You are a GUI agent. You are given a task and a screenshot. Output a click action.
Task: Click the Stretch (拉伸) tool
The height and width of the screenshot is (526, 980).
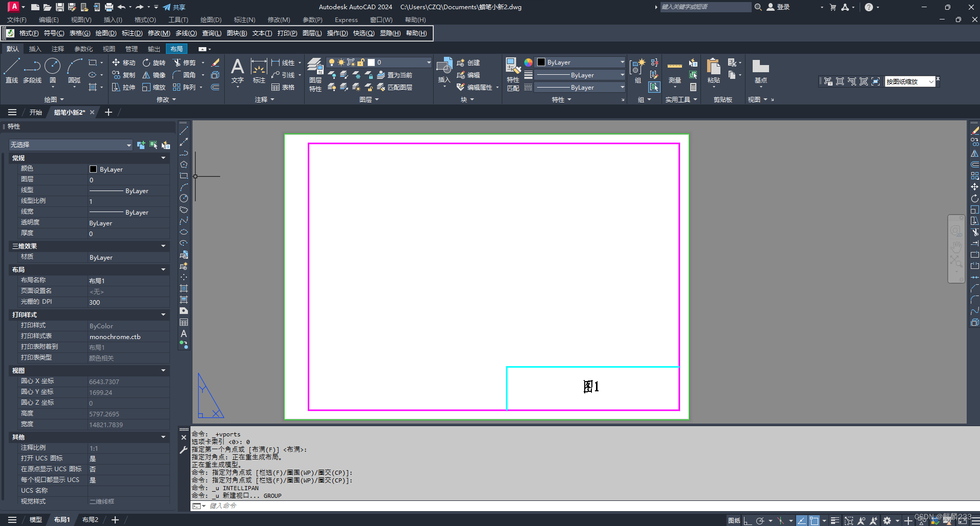tap(123, 87)
